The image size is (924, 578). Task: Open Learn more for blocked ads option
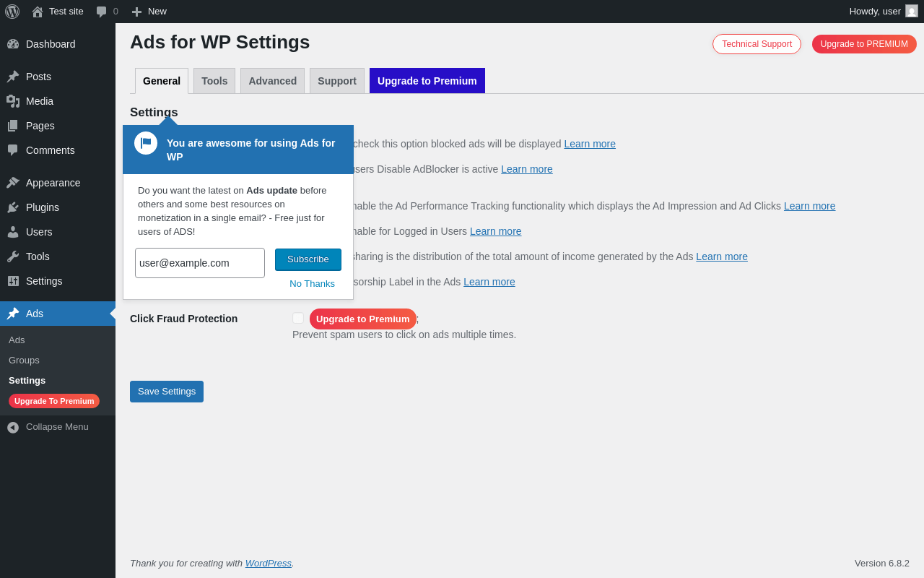click(590, 144)
